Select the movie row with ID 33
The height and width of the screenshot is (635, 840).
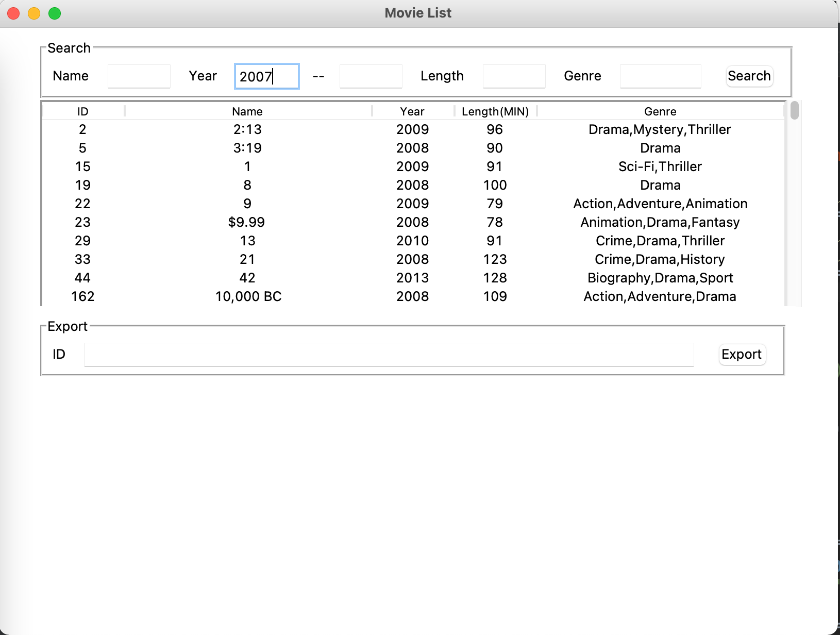coord(413,259)
